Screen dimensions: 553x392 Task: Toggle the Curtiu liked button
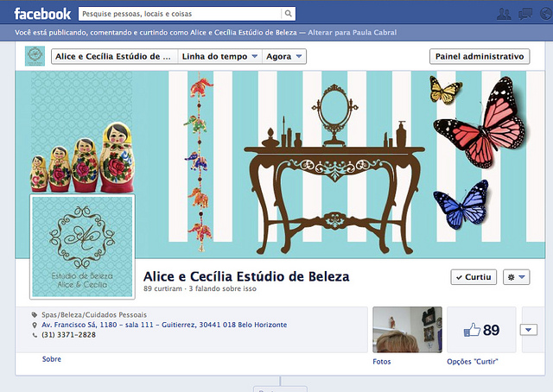point(474,277)
